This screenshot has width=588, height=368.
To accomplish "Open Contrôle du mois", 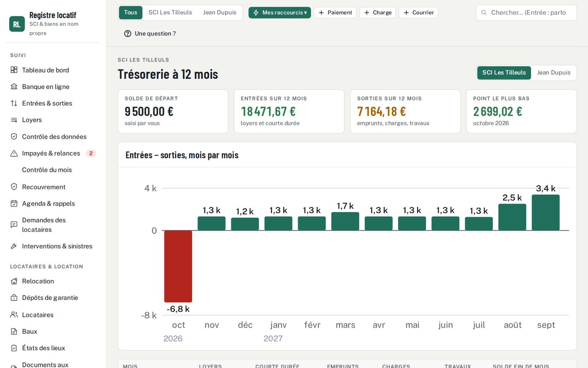I will coord(53,170).
